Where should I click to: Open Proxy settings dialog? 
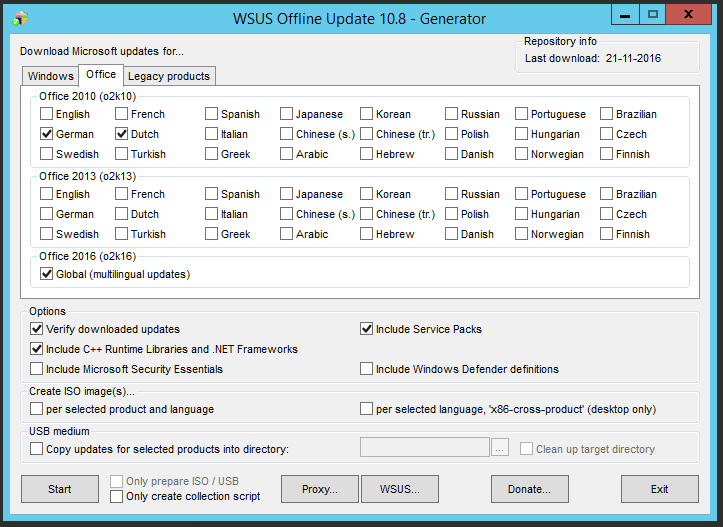coord(319,489)
